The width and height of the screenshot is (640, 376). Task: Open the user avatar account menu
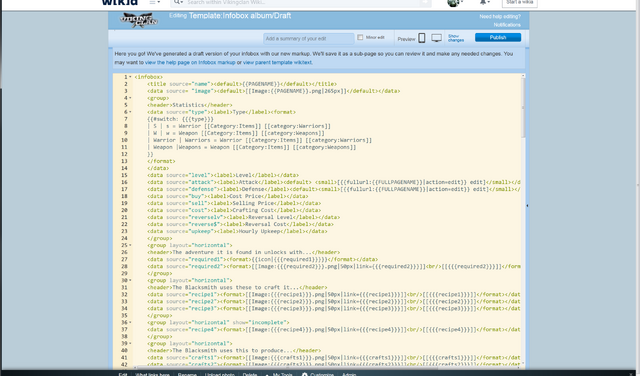pyautogui.click(x=455, y=3)
